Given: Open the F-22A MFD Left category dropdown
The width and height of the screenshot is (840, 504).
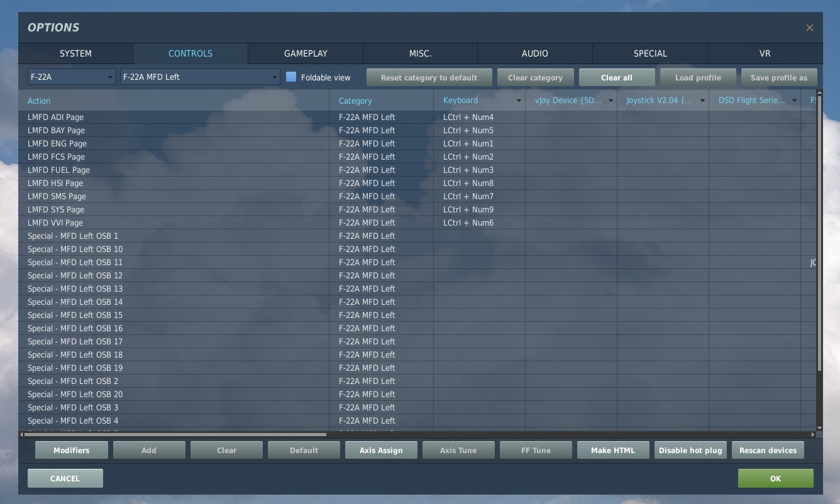Looking at the screenshot, I should pos(200,77).
